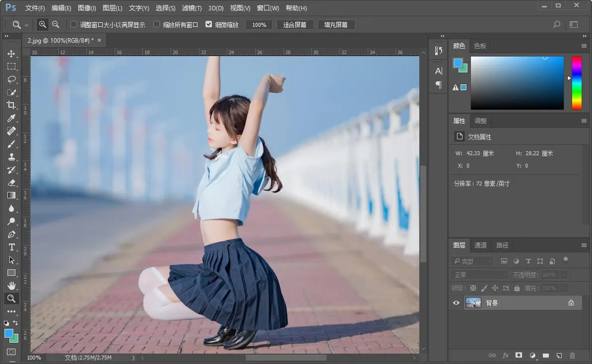
Task: Open the Layers panel menu
Action: tap(584, 245)
